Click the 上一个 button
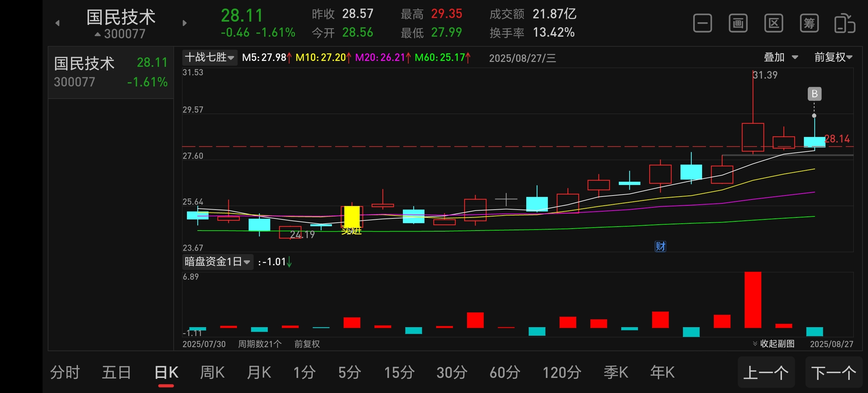The image size is (868, 393). click(766, 372)
